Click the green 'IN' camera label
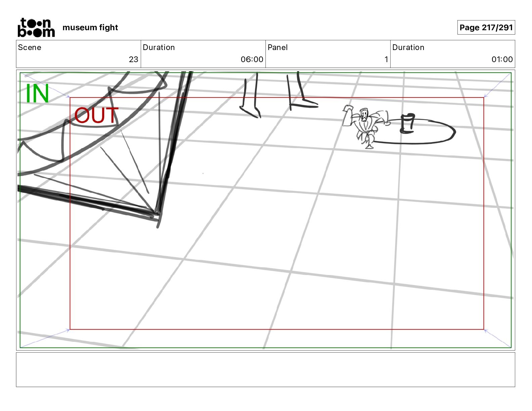Viewport: 532px width, 411px height. click(x=37, y=94)
